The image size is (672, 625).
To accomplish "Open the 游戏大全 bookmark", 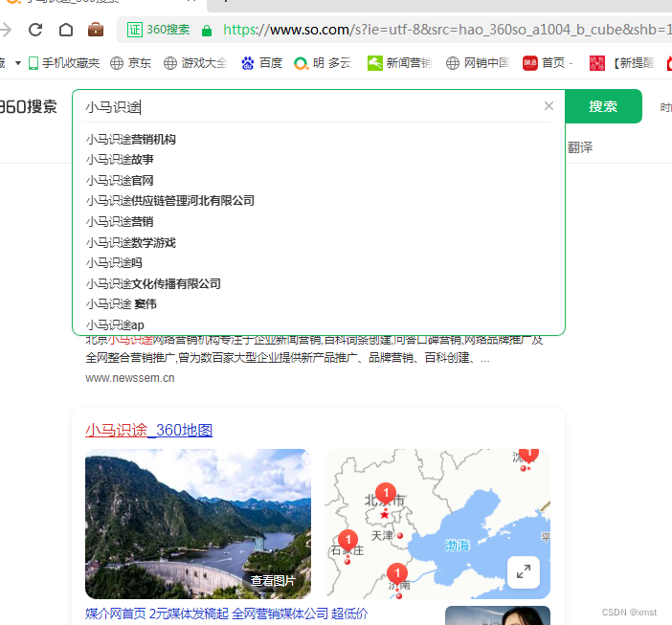I will [x=195, y=63].
